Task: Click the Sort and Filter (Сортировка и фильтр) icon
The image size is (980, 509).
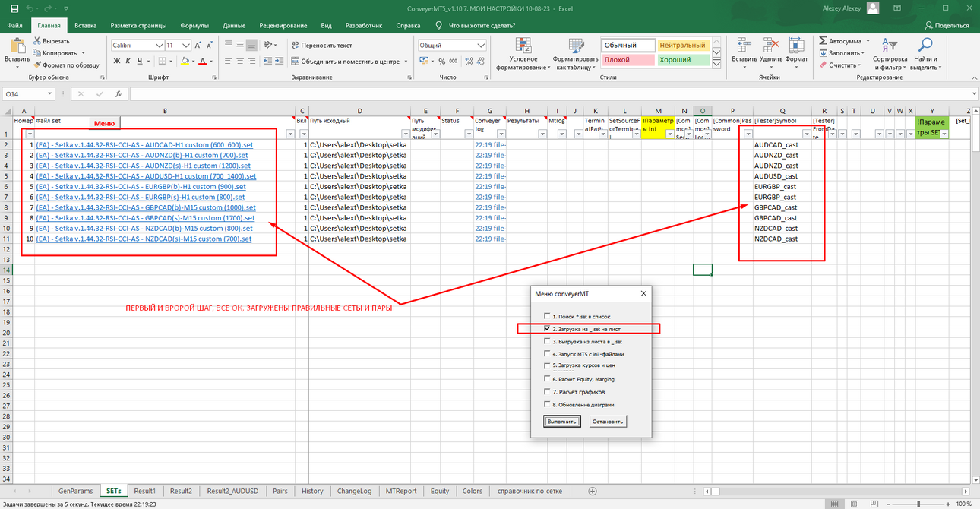Action: coord(890,47)
